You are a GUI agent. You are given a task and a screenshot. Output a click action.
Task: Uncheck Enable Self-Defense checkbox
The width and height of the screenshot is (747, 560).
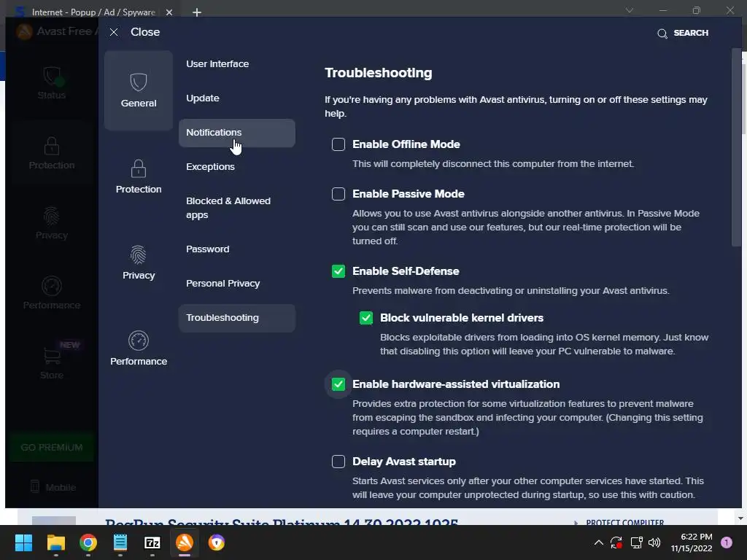point(338,271)
